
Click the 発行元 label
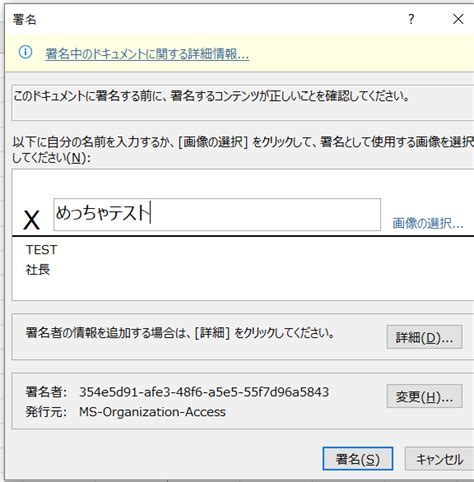(x=46, y=412)
